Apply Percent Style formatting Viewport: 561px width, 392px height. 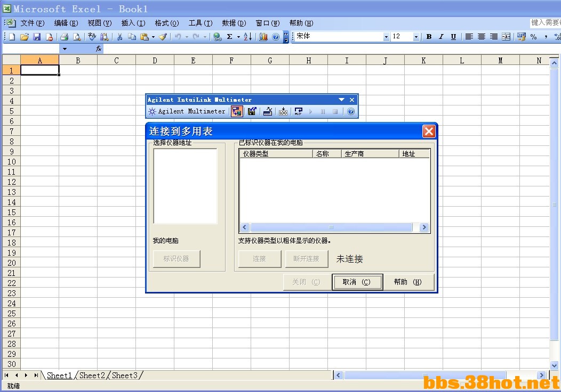[533, 36]
